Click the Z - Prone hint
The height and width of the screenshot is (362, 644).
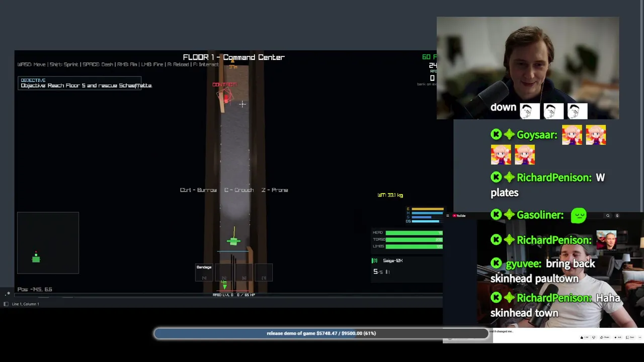[275, 190]
